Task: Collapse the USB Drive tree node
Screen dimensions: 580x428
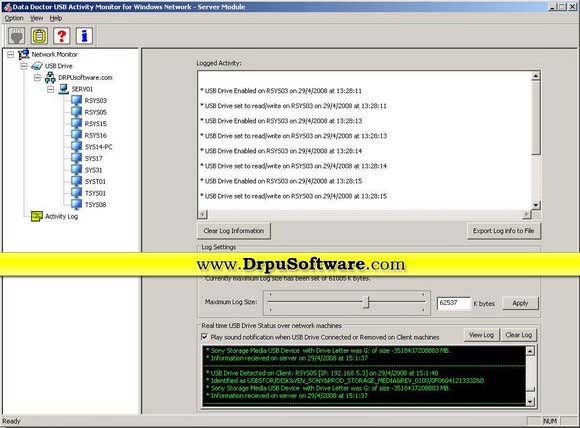Action: click(24, 66)
